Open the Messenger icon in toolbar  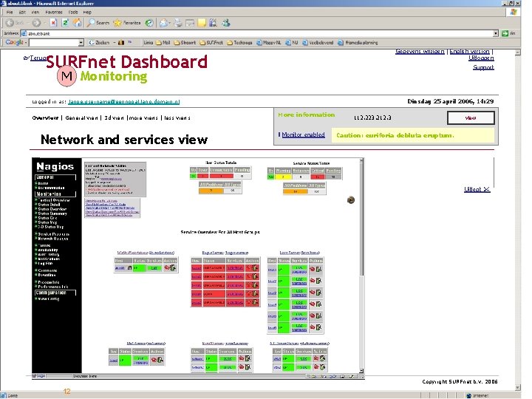click(x=226, y=23)
